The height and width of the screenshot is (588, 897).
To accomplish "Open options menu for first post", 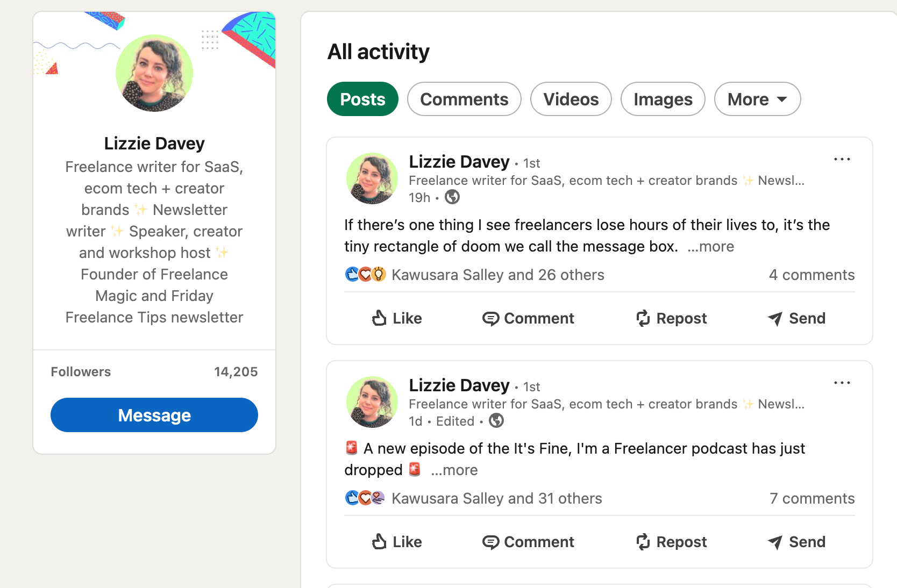I will pos(842,159).
